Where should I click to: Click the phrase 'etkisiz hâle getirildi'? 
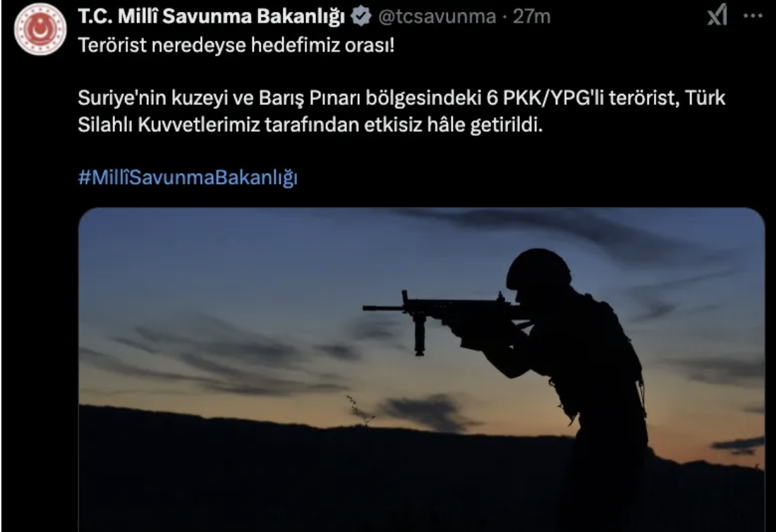(x=454, y=125)
